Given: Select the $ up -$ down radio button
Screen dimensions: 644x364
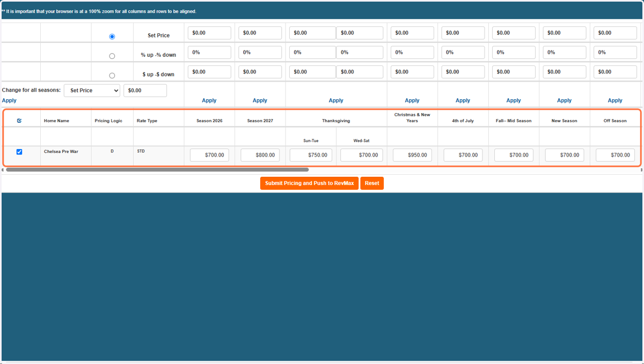Looking at the screenshot, I should tap(112, 76).
